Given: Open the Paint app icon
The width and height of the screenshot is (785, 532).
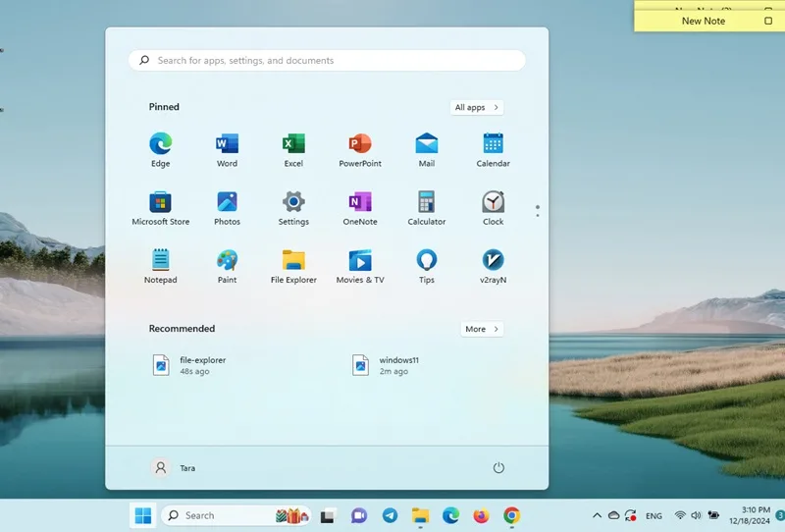Looking at the screenshot, I should [227, 266].
